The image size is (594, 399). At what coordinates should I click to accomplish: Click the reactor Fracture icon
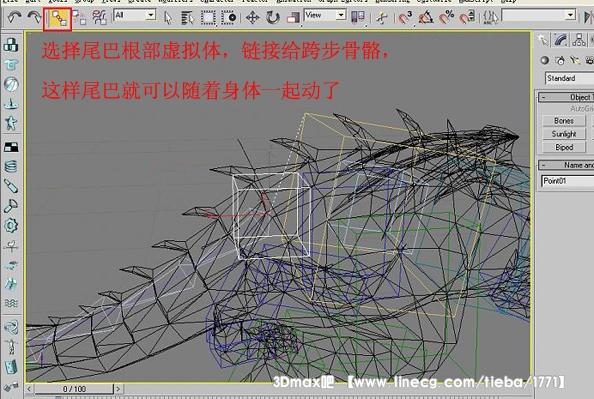point(11,283)
